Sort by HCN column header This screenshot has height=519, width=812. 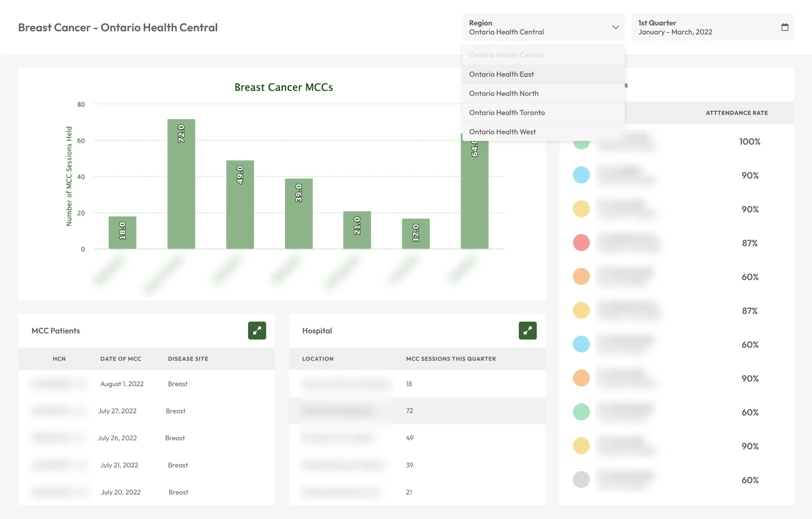(x=59, y=359)
